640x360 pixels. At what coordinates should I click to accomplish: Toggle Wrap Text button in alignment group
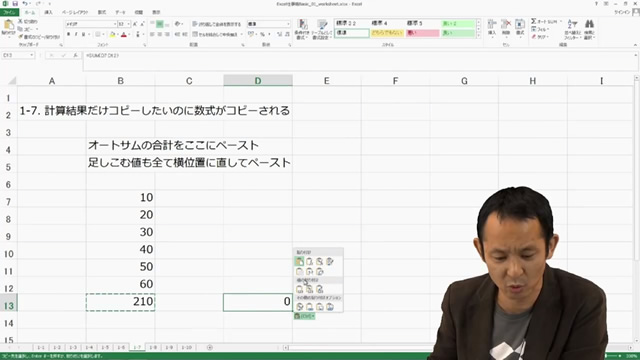pos(216,24)
